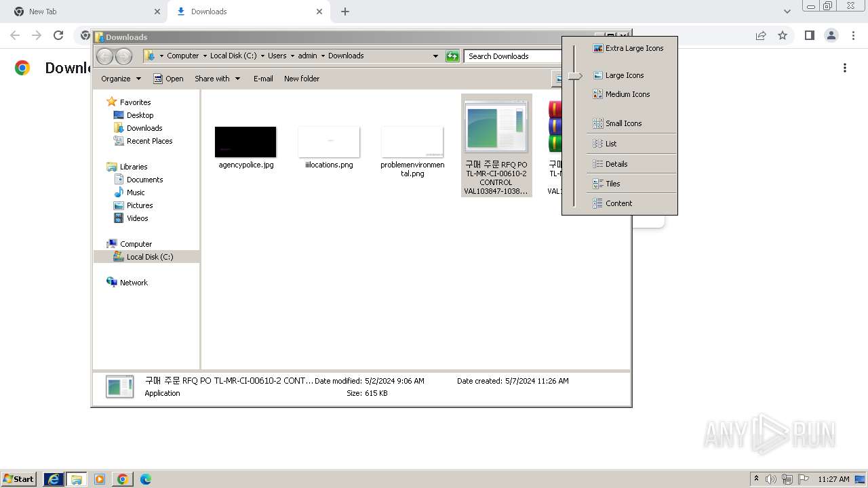
Task: Switch to Medium Icons view
Action: 621,94
